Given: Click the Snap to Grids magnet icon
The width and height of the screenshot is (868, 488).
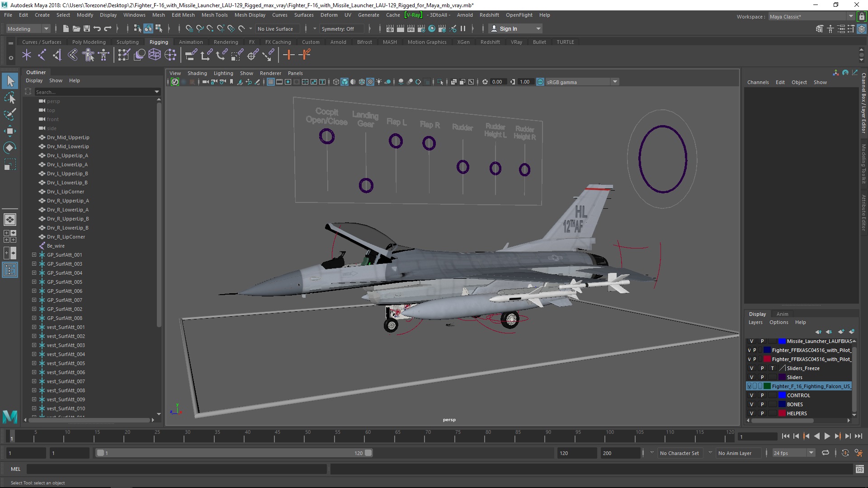Looking at the screenshot, I should 189,28.
